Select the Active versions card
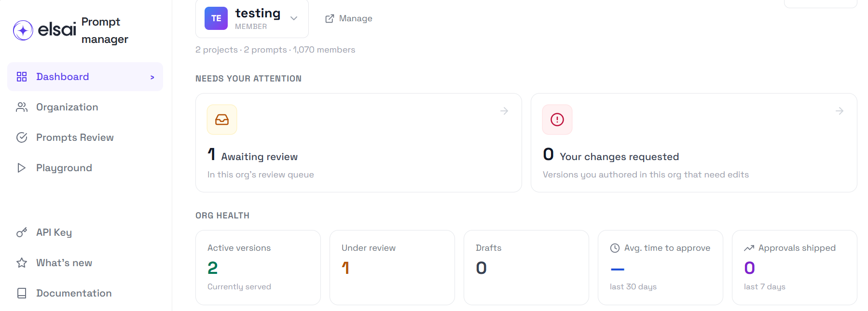Screen dimensions: 868x311 [258, 268]
